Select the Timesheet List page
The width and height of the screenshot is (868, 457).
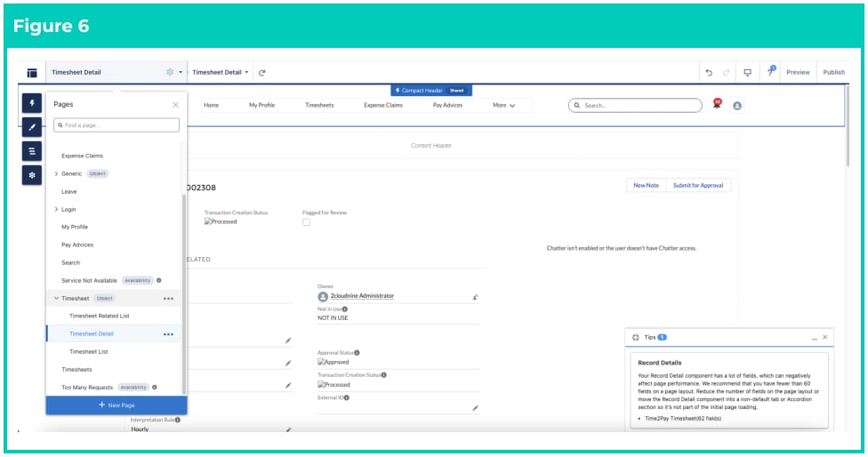(89, 352)
